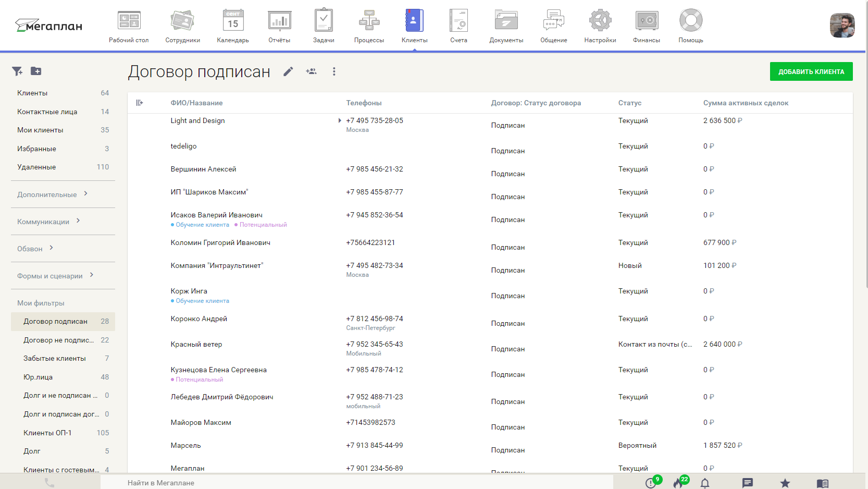This screenshot has width=868, height=489.
Task: Click the share filter people icon
Action: 311,72
